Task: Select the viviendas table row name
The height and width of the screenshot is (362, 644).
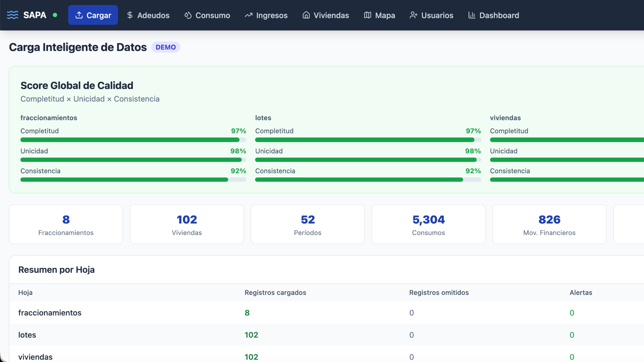Action: pyautogui.click(x=36, y=357)
